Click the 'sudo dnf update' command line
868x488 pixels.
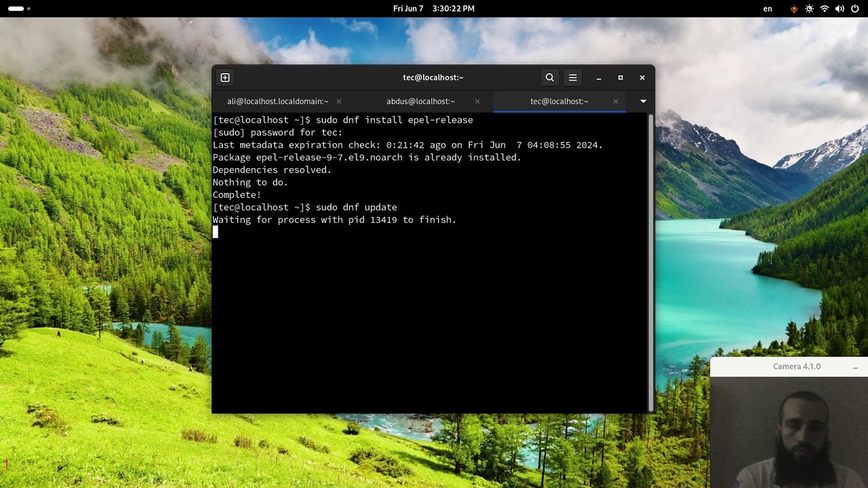coord(305,207)
